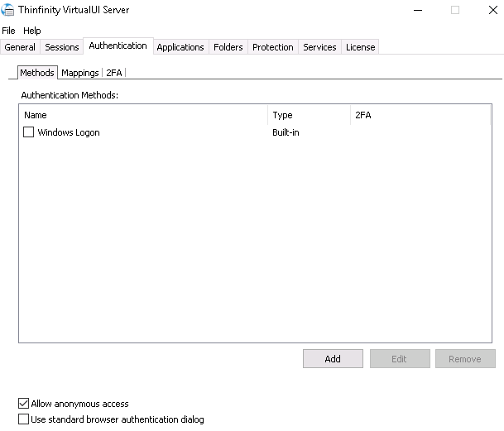Select the Methods sub-tab
The height and width of the screenshot is (431, 504).
pos(37,73)
